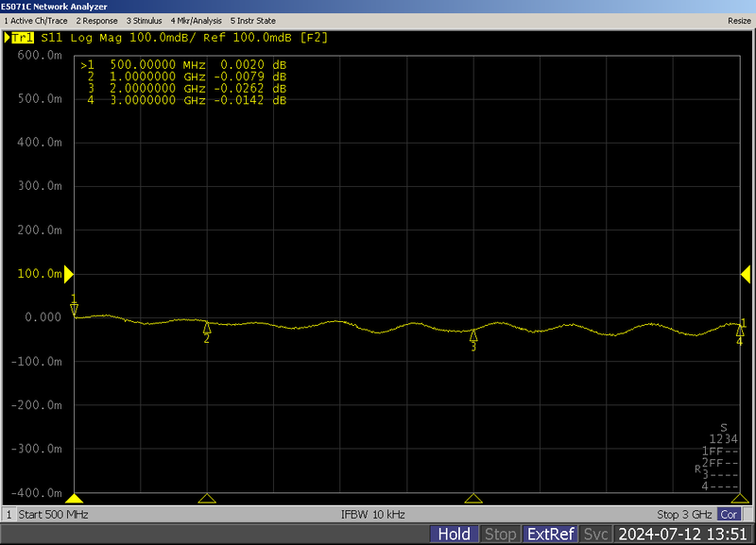
Task: Click the Start 500 MHz field
Action: pos(56,515)
